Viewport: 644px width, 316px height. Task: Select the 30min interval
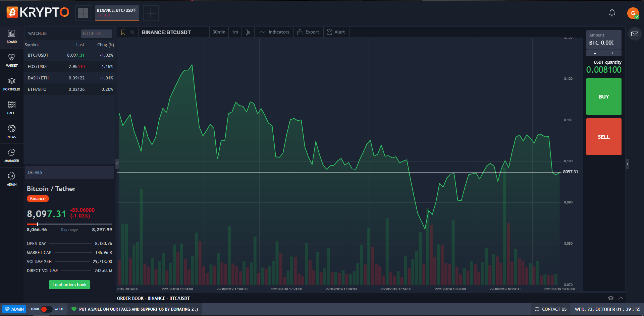(219, 32)
